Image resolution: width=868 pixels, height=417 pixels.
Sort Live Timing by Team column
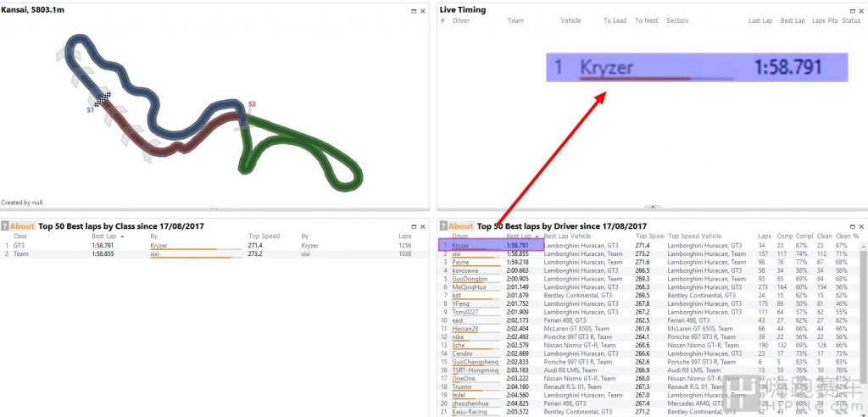point(515,20)
